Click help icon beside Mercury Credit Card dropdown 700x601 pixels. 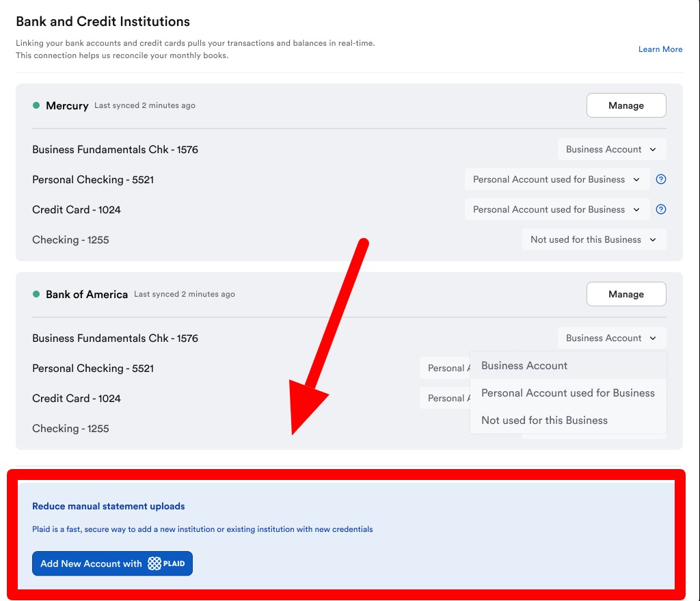click(661, 209)
